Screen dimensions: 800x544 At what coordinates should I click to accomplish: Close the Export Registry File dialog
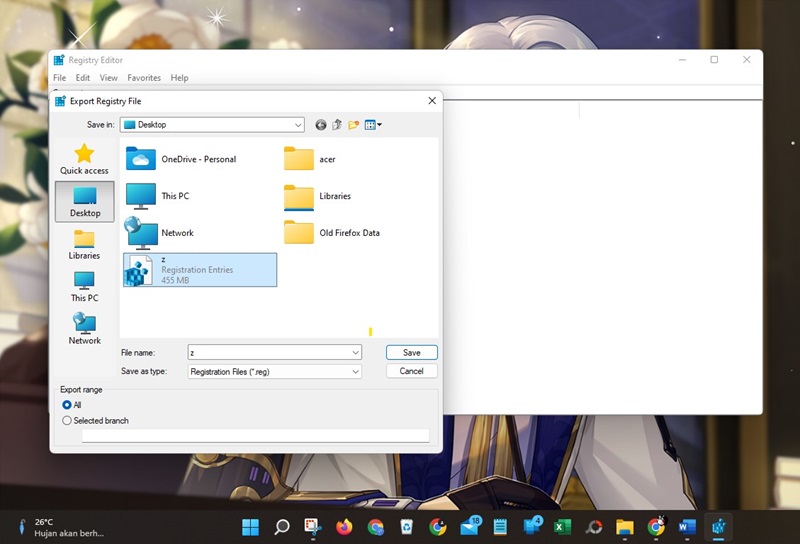coord(432,101)
